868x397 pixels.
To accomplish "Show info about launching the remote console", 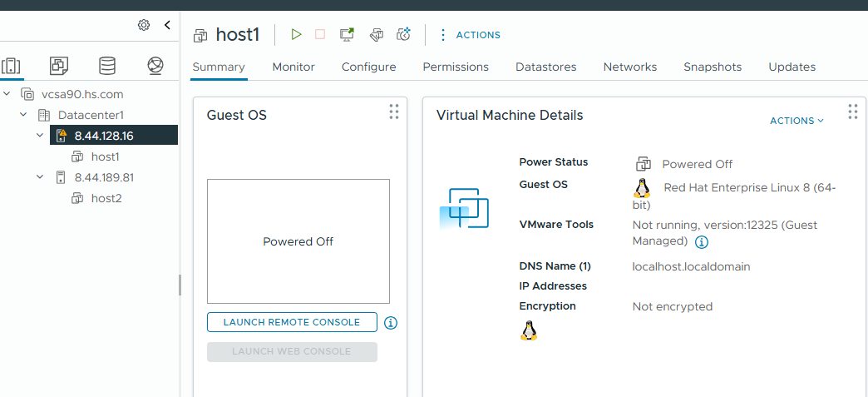I will 391,323.
